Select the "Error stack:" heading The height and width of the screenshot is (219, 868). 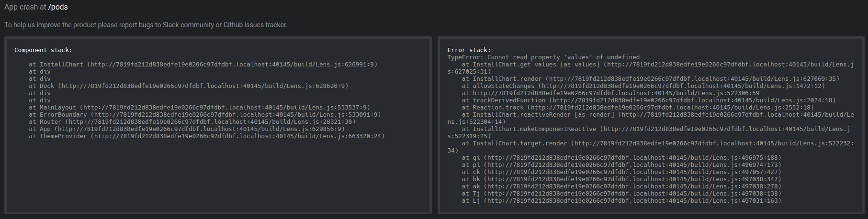pyautogui.click(x=469, y=50)
